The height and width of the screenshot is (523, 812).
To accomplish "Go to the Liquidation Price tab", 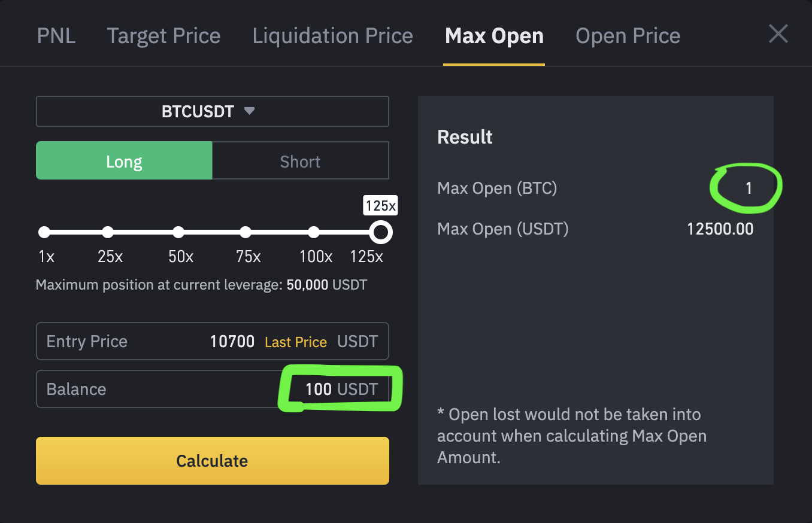I will click(332, 36).
